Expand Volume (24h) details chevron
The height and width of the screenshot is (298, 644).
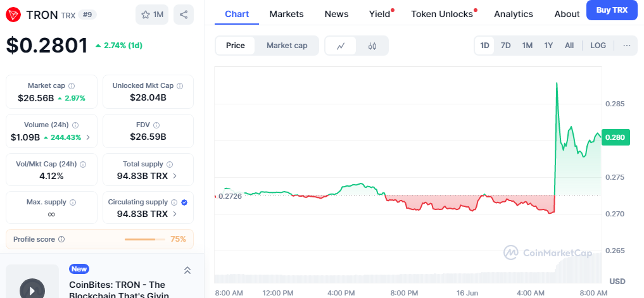pyautogui.click(x=88, y=137)
